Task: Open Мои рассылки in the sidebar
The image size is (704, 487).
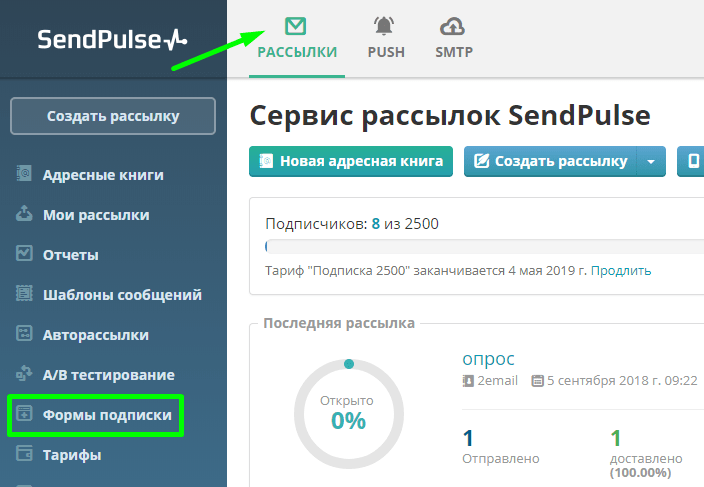Action: tap(96, 215)
